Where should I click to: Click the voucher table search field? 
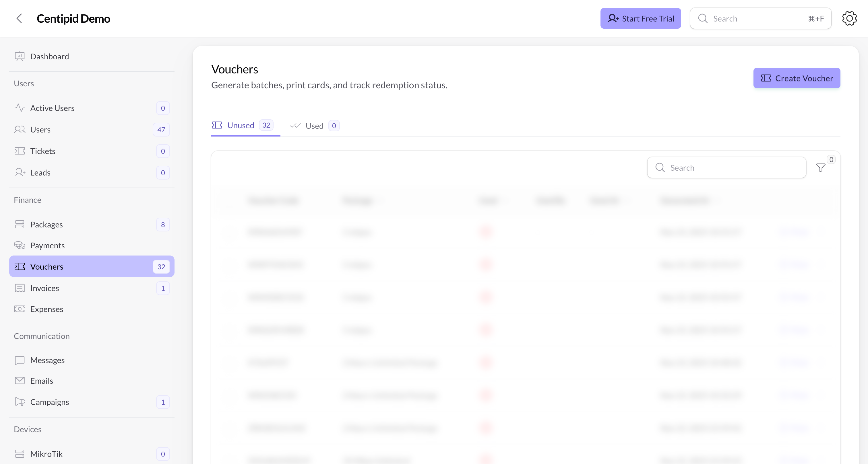click(x=726, y=167)
